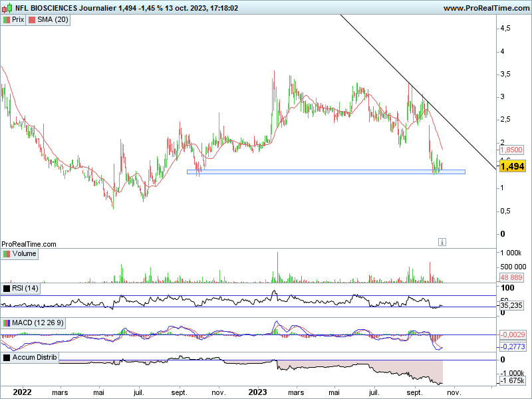The width and height of the screenshot is (532, 399).
Task: Click the 1,8500 SMA value label
Action: [511, 150]
